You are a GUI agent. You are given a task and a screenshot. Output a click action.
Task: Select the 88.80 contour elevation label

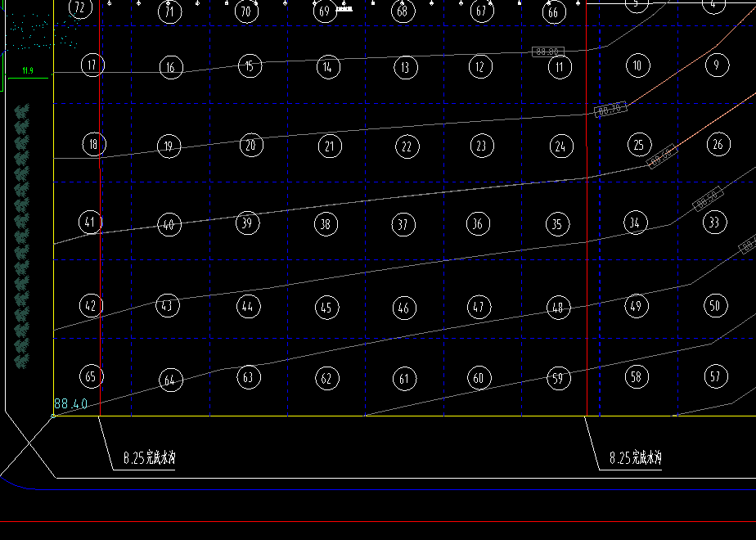[547, 52]
